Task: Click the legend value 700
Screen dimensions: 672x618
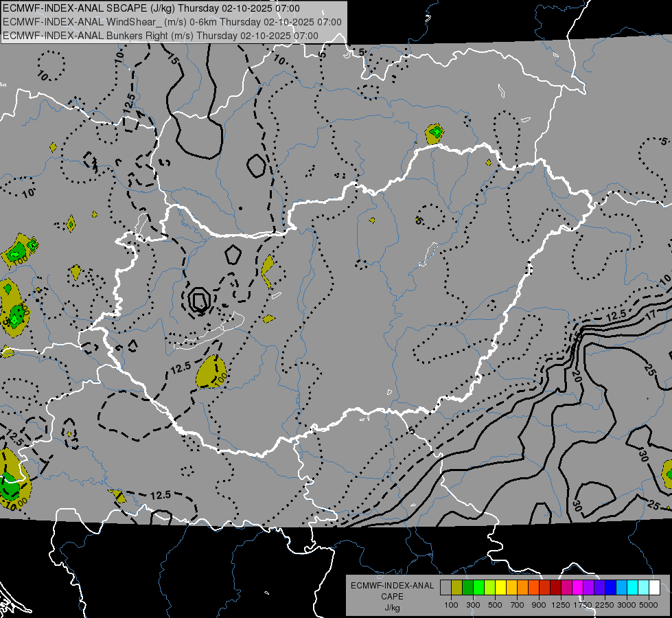Action: [518, 605]
